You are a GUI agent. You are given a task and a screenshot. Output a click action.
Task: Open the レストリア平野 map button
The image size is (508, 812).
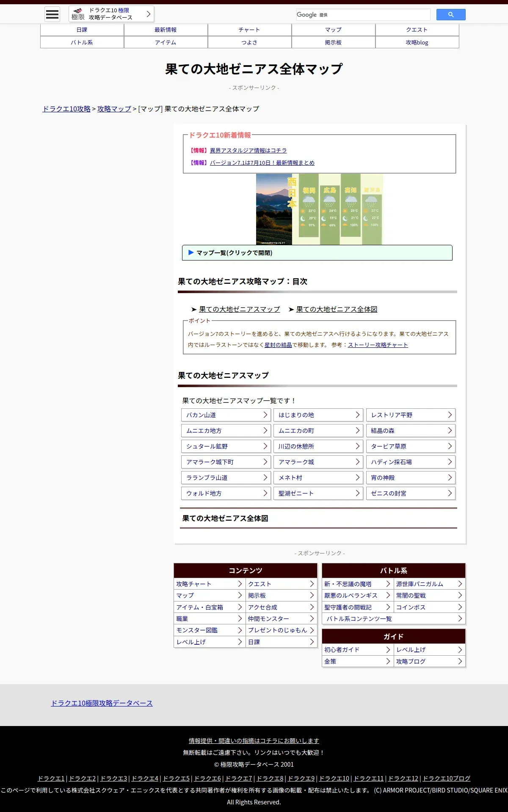pos(411,415)
